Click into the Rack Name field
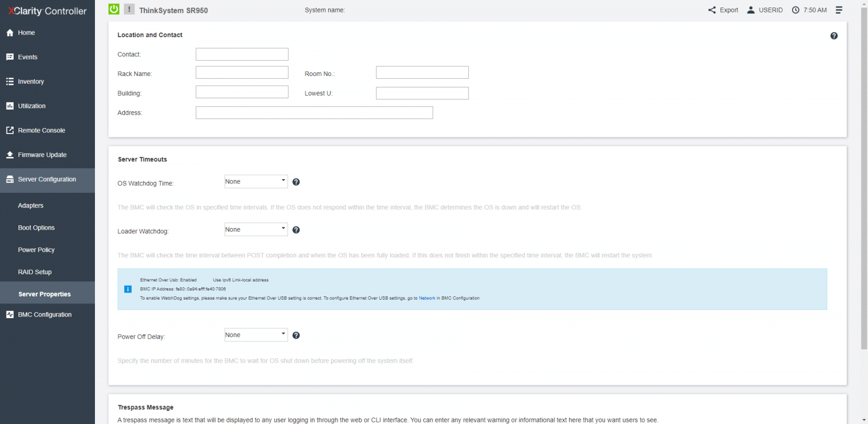Image resolution: width=868 pixels, height=424 pixels. [x=242, y=73]
